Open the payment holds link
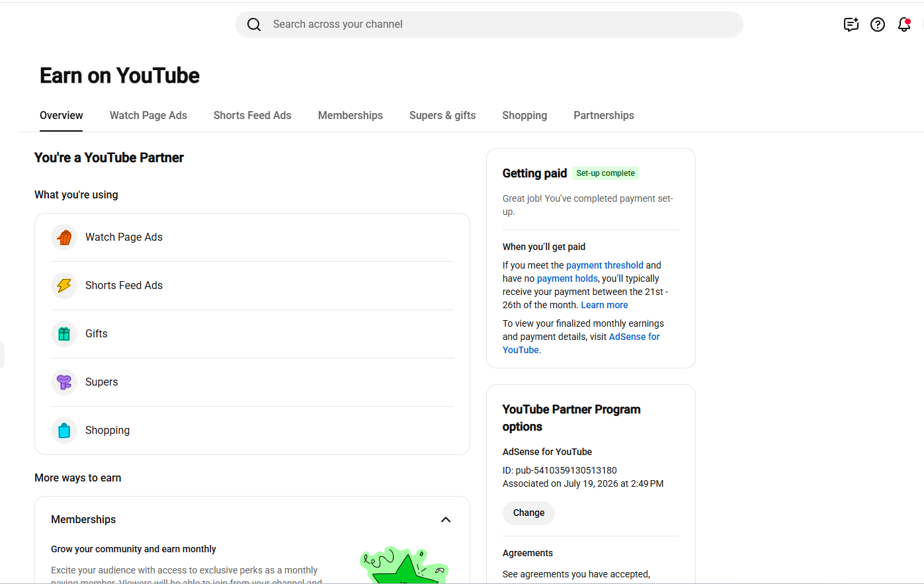Image resolution: width=924 pixels, height=584 pixels. 567,278
